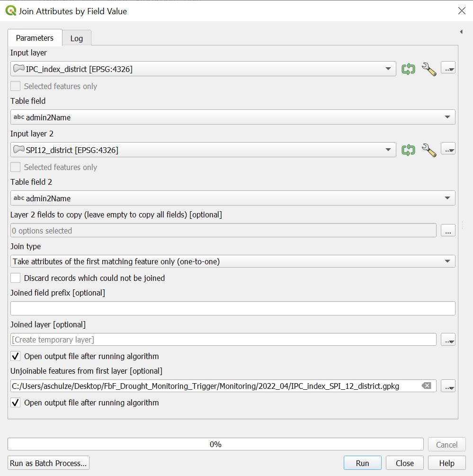Toggle Discard records which could not be joined
The height and width of the screenshot is (476, 473).
16,278
